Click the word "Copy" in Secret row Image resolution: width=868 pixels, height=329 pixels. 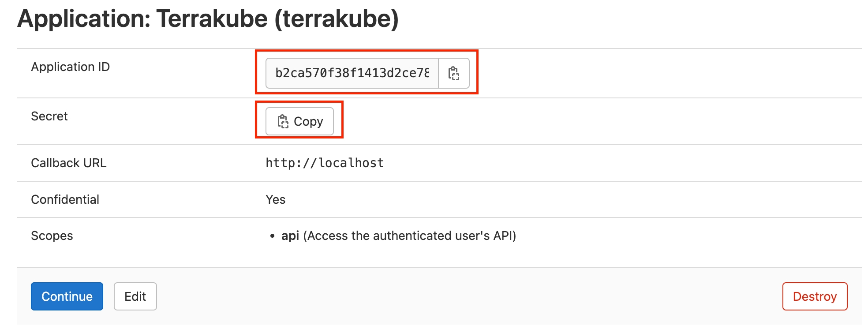click(x=308, y=121)
